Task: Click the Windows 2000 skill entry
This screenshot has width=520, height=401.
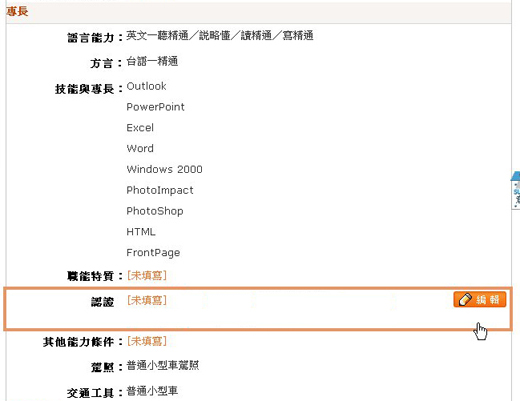Action: coord(164,169)
